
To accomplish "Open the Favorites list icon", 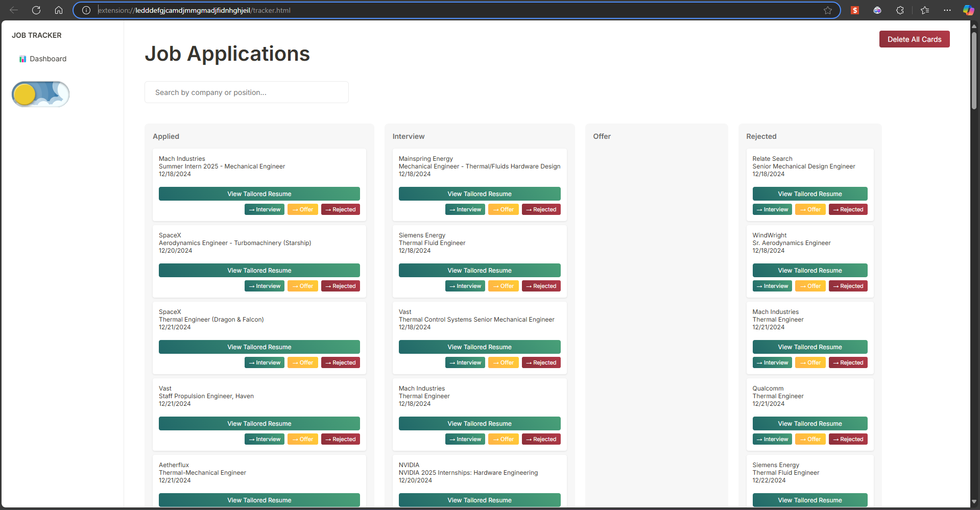I will pos(925,10).
